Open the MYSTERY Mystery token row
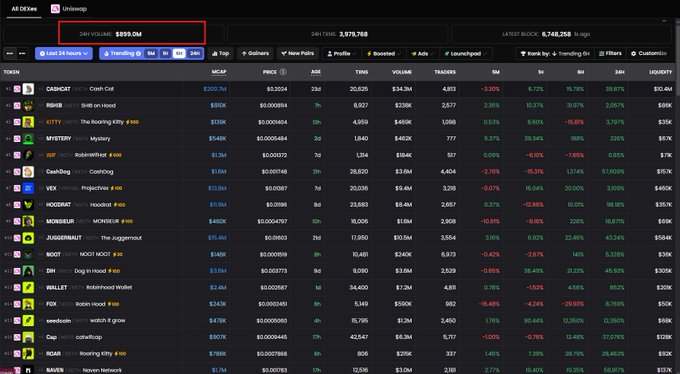The image size is (680, 374). point(337,138)
